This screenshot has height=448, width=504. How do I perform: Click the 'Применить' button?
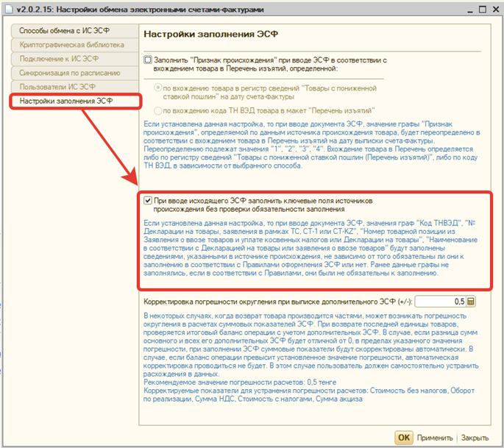click(x=436, y=438)
